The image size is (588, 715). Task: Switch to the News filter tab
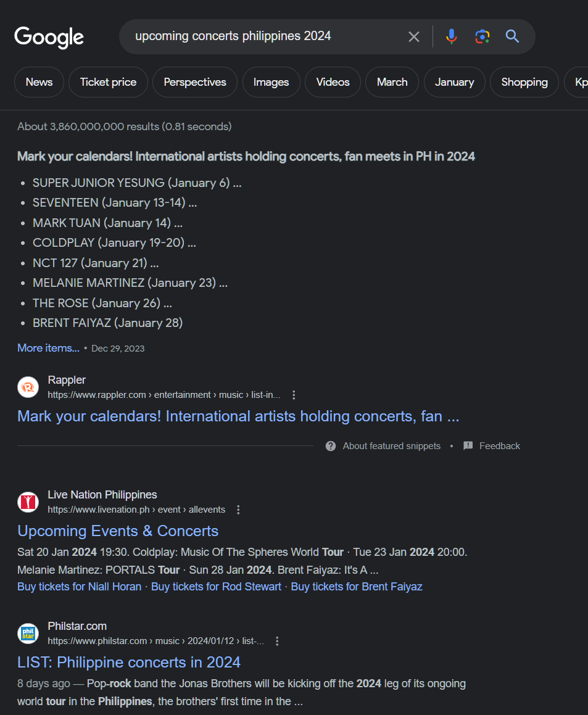[39, 82]
